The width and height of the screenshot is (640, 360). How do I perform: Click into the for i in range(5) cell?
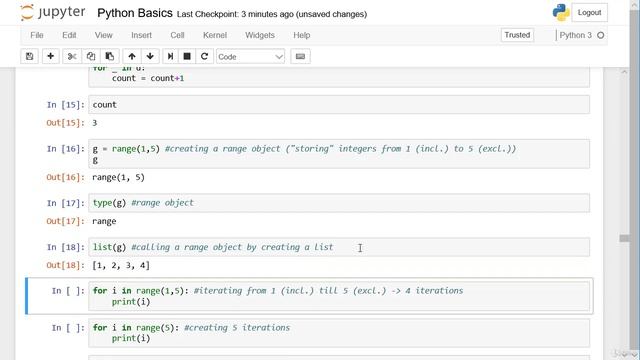pos(339,333)
